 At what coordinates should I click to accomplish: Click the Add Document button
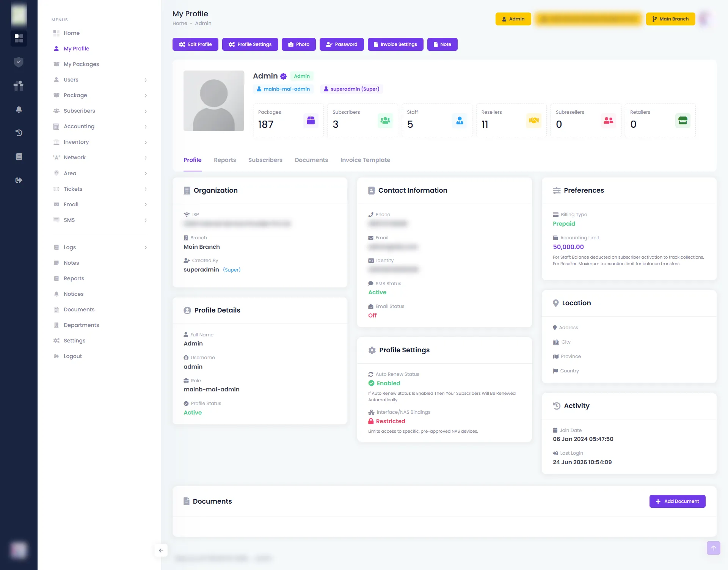coord(677,501)
